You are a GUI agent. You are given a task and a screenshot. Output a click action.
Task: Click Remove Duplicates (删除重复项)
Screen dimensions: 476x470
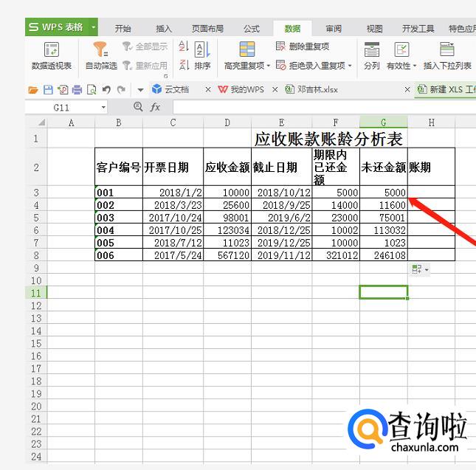(x=303, y=46)
